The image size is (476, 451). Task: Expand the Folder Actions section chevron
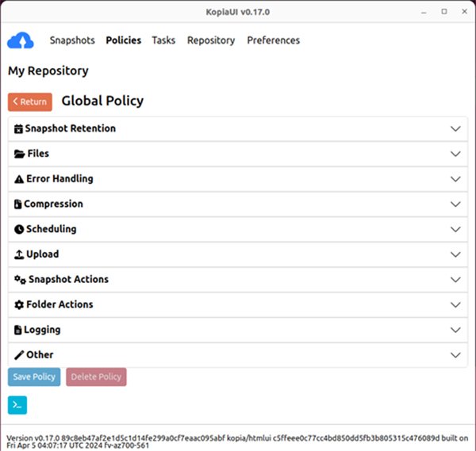(x=455, y=305)
